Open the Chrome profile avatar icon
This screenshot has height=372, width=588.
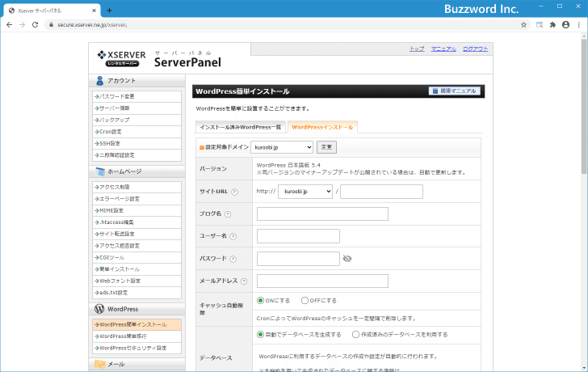point(565,25)
